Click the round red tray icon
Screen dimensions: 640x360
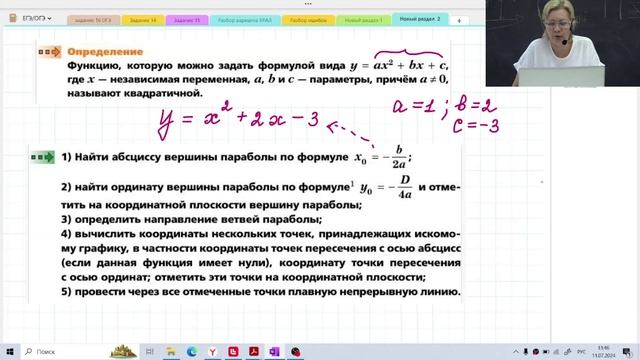[536, 352]
